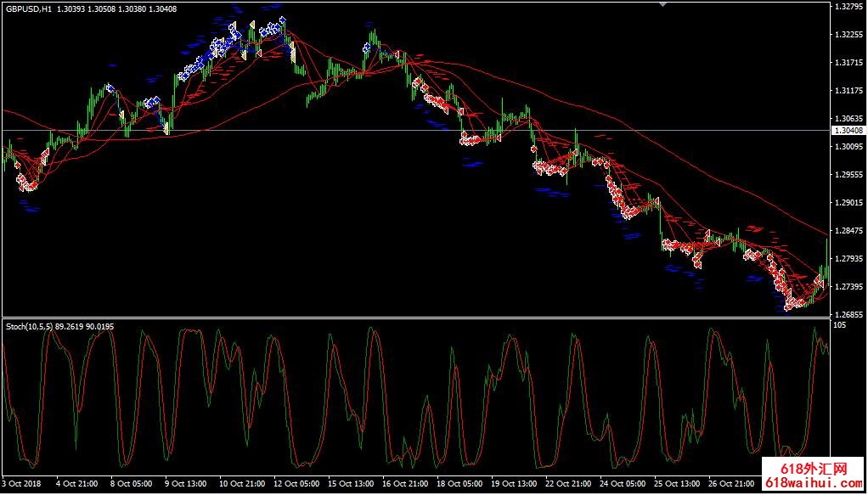Click the 1.28475 price scale label
Viewport: 868px width, 495px height.
[848, 231]
